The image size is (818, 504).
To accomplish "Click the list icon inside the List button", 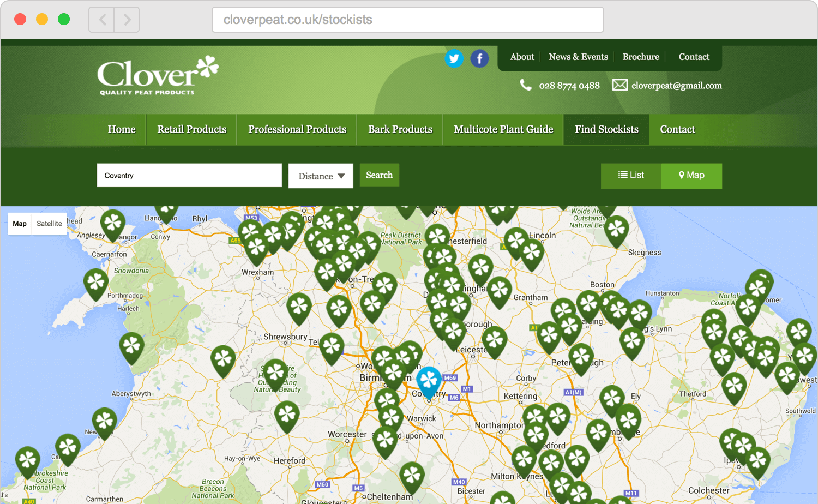I will [622, 175].
